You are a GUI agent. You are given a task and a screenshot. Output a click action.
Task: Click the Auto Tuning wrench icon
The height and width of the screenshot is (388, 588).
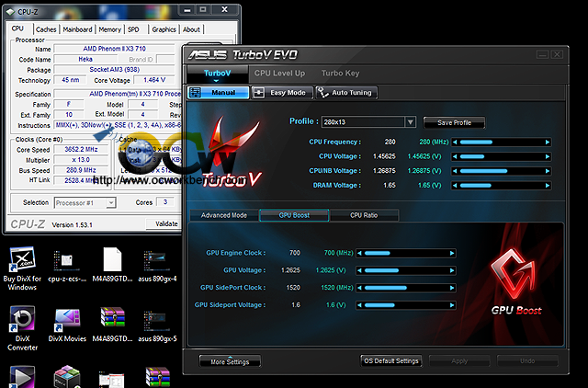pos(322,92)
